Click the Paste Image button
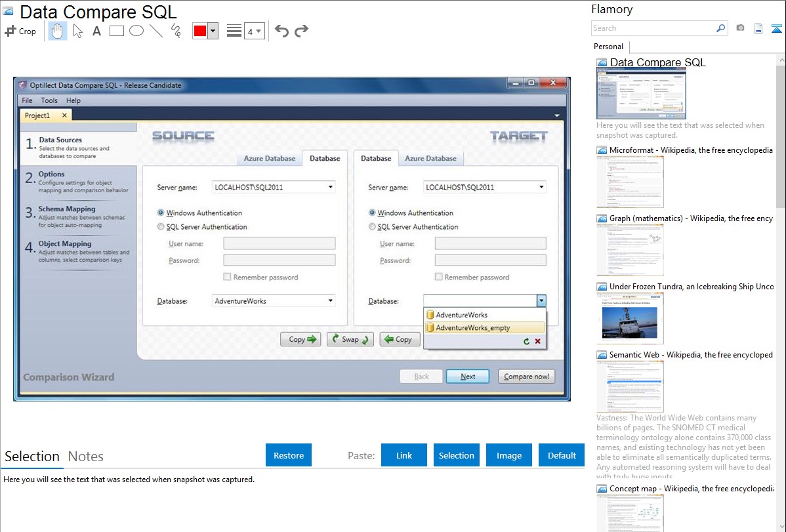The image size is (786, 532). [x=508, y=455]
